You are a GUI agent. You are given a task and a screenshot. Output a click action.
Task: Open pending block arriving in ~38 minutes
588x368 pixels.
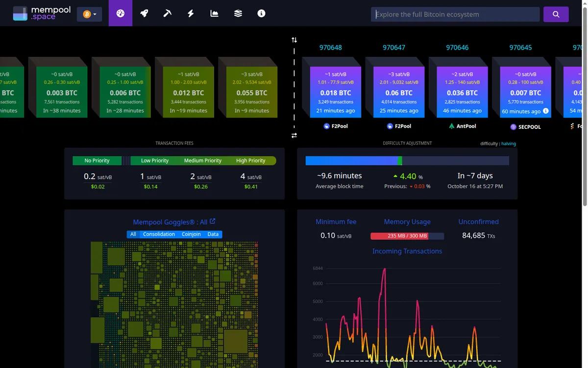point(62,92)
